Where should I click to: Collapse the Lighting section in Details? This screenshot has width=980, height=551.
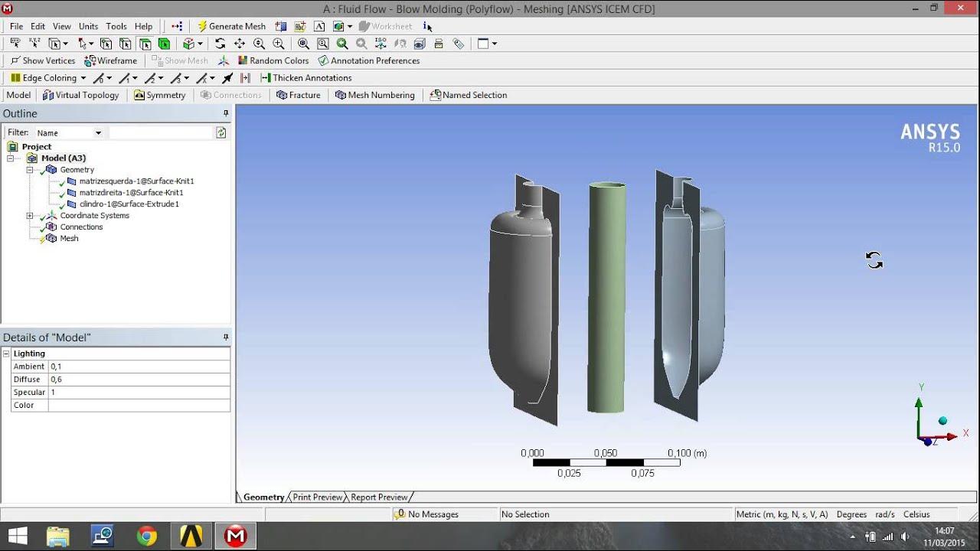pyautogui.click(x=6, y=354)
